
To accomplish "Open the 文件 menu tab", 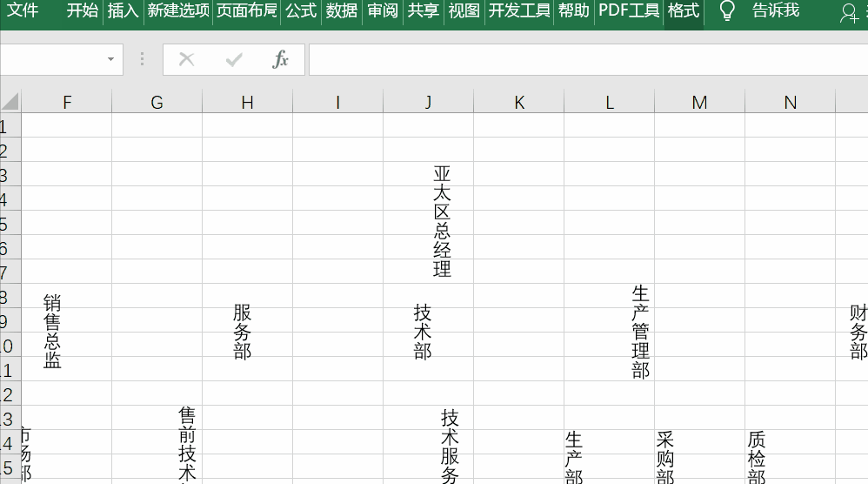I will (x=23, y=10).
